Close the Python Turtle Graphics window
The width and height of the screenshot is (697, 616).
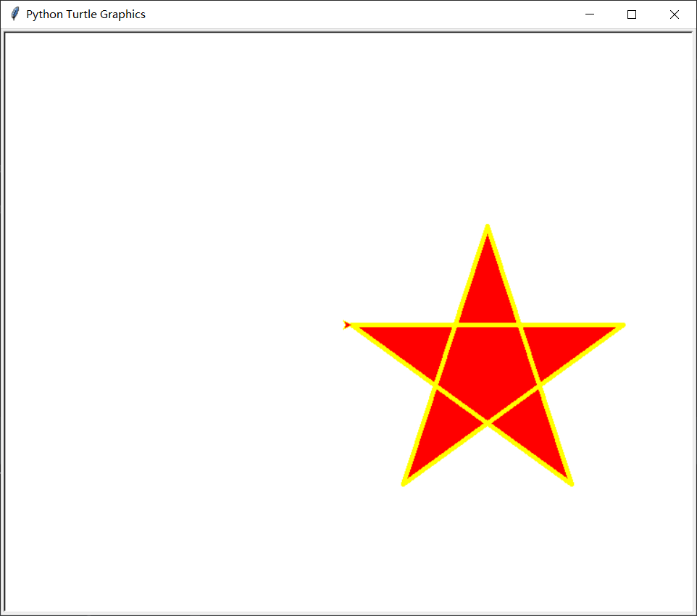(675, 14)
